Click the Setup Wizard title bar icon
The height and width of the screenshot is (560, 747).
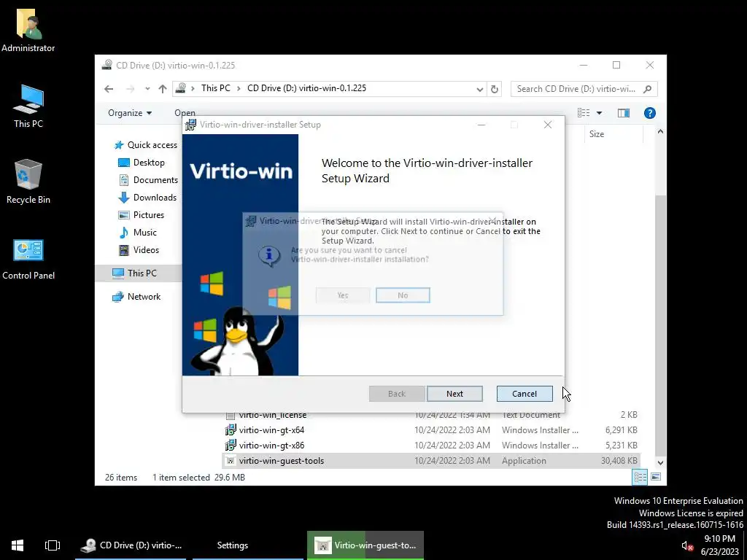pyautogui.click(x=190, y=125)
